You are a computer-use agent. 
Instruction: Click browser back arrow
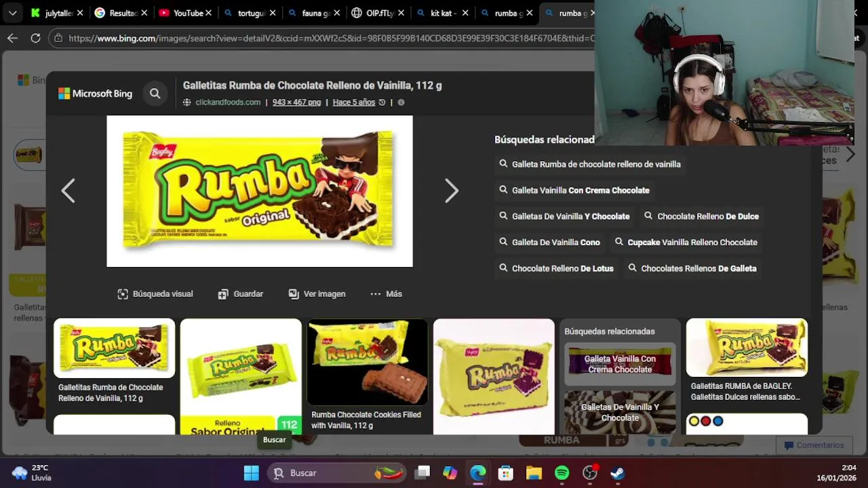point(12,38)
